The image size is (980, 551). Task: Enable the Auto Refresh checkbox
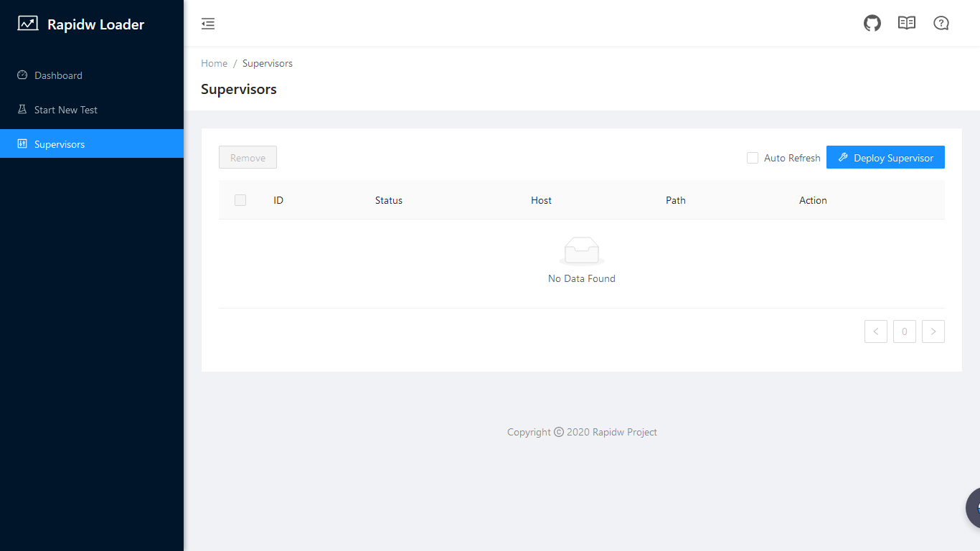coord(753,158)
